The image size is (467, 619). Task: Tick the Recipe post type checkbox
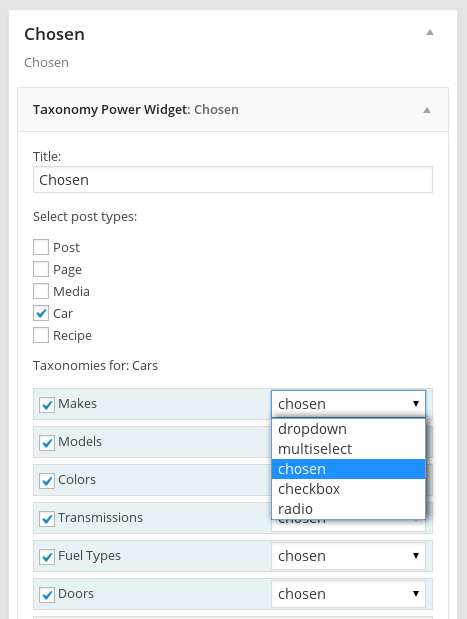[x=41, y=336]
